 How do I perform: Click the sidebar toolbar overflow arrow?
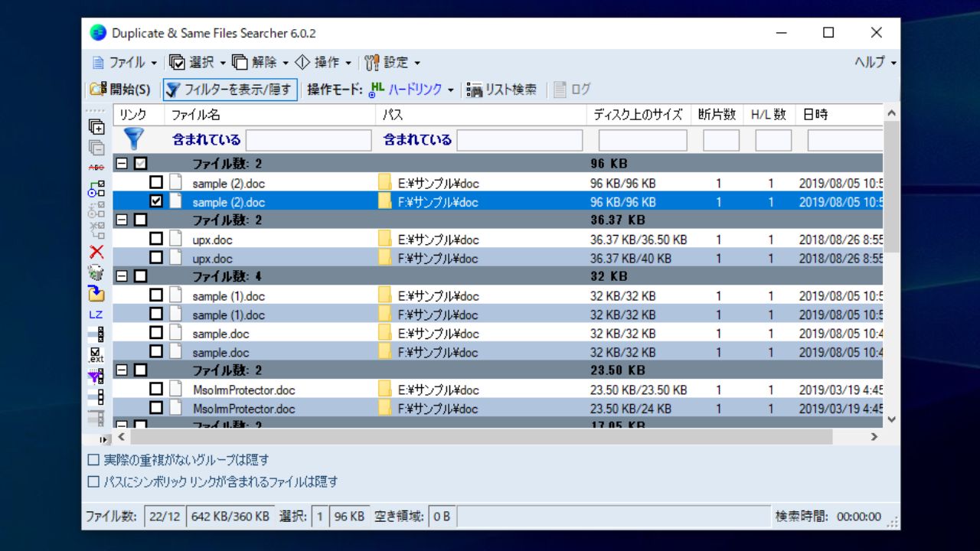pos(104,439)
